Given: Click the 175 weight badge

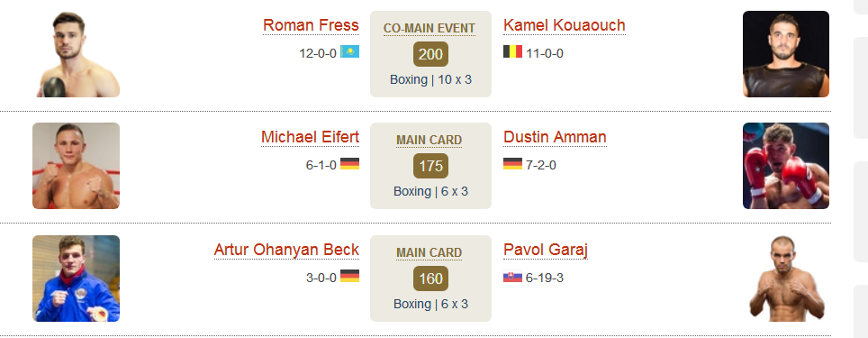Looking at the screenshot, I should (x=430, y=166).
